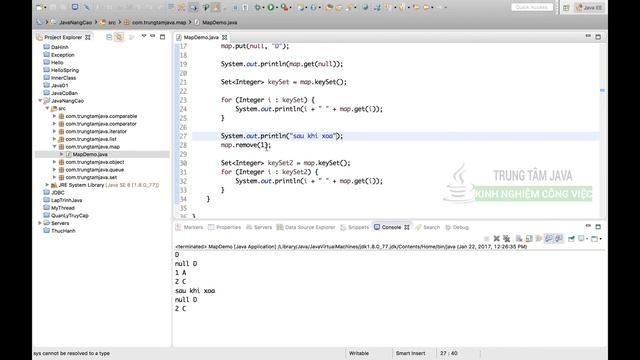The width and height of the screenshot is (640, 360).
Task: Select the com.trungtamjava.queue package
Action: 95,170
